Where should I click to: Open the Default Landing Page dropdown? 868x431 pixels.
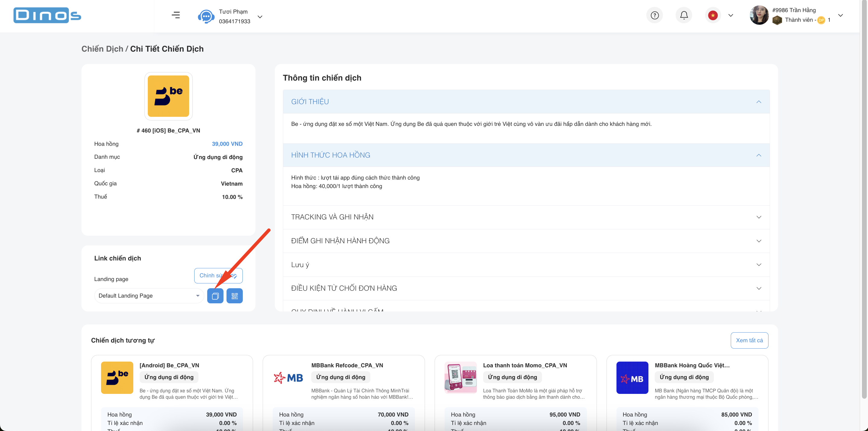(149, 296)
